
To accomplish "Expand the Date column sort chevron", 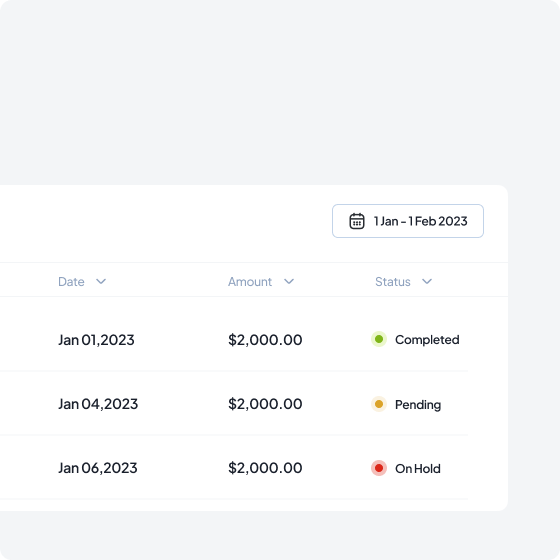I will pos(101,281).
